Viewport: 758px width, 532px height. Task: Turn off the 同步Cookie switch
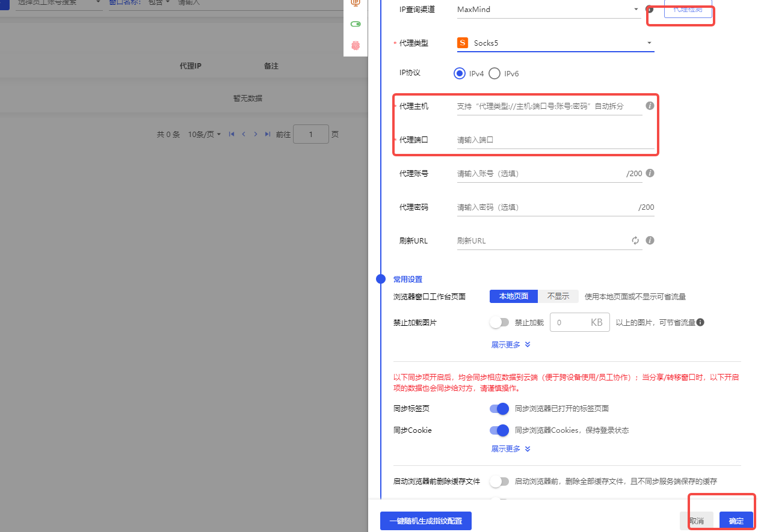[499, 430]
